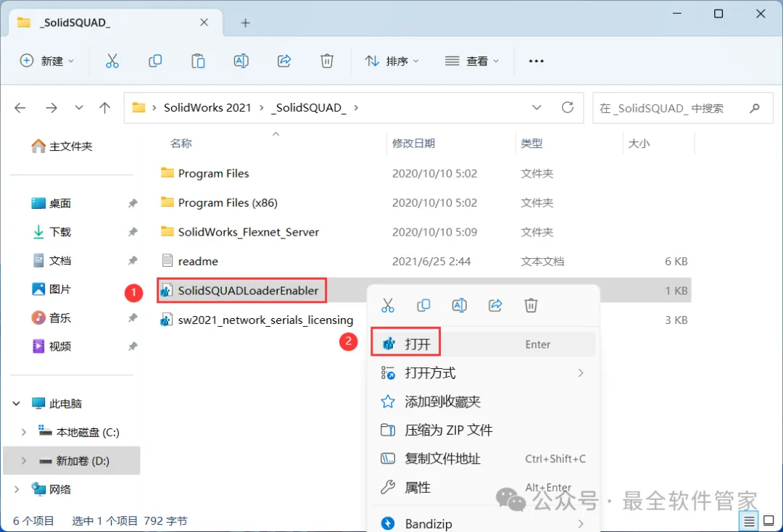
Task: Sort by the 类型 (Type) column header
Action: tap(531, 144)
